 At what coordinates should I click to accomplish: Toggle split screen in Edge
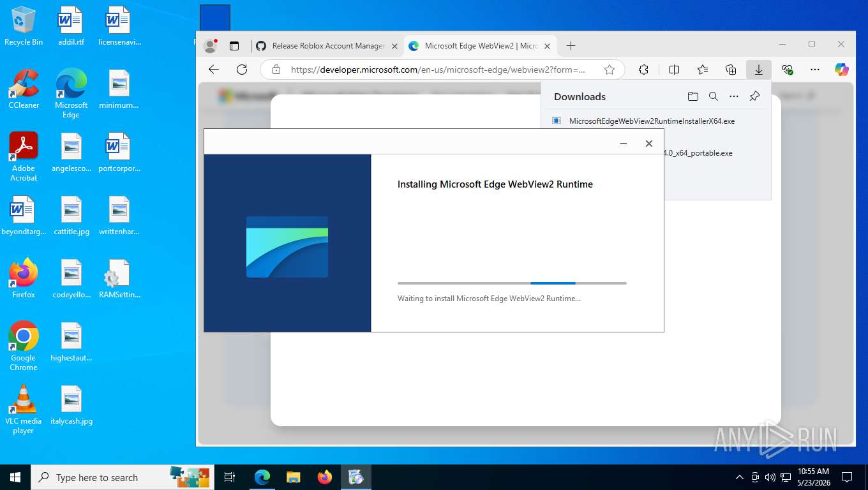pyautogui.click(x=674, y=70)
